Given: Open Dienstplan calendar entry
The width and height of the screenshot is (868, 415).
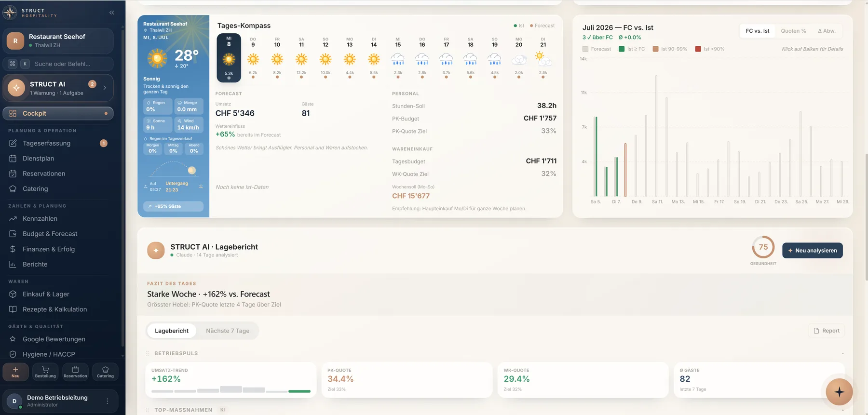Looking at the screenshot, I should 58,159.
